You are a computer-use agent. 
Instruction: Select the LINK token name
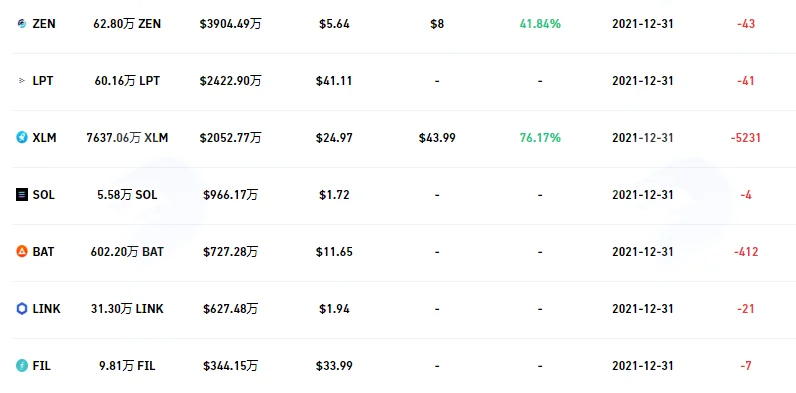[47, 309]
